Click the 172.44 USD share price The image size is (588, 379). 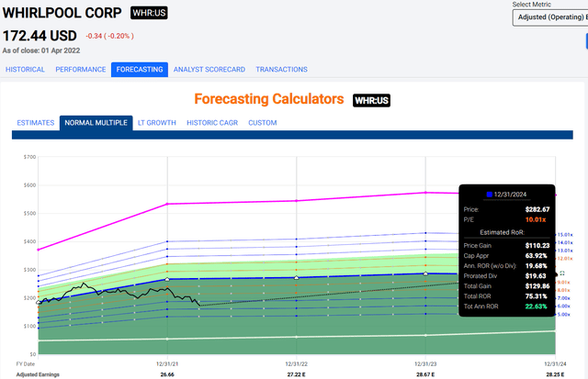tap(40, 36)
